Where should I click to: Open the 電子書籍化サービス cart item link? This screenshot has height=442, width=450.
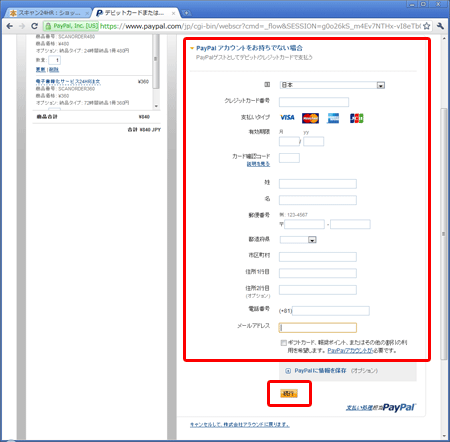[68, 82]
